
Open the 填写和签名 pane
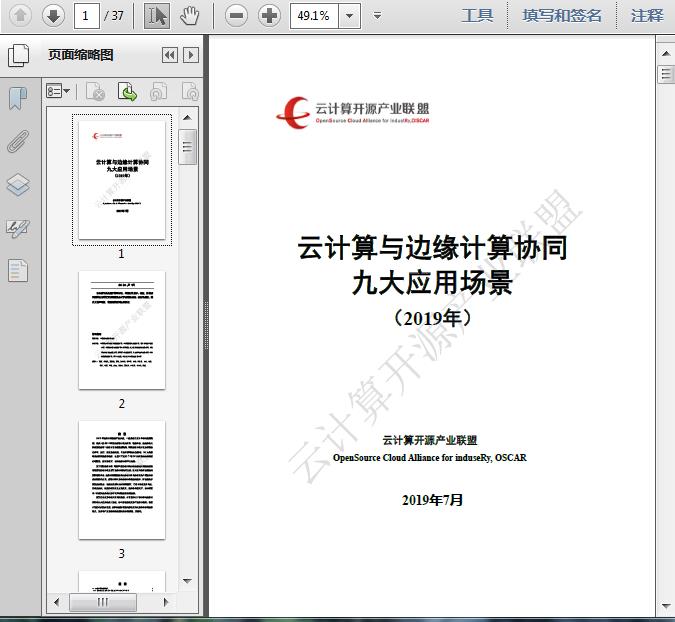tap(562, 15)
